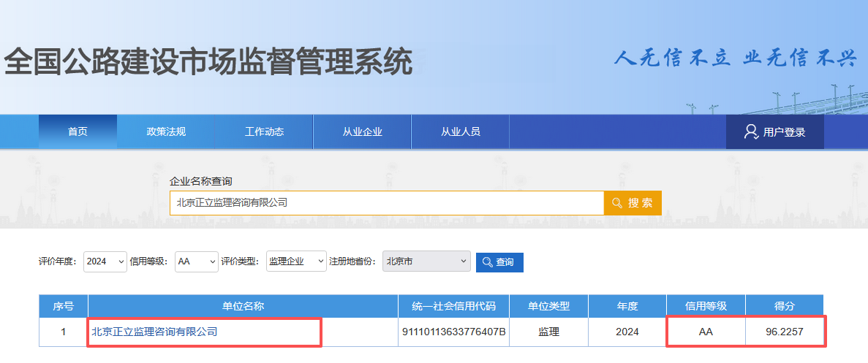
Task: Click the 得分 column header
Action: (x=784, y=306)
